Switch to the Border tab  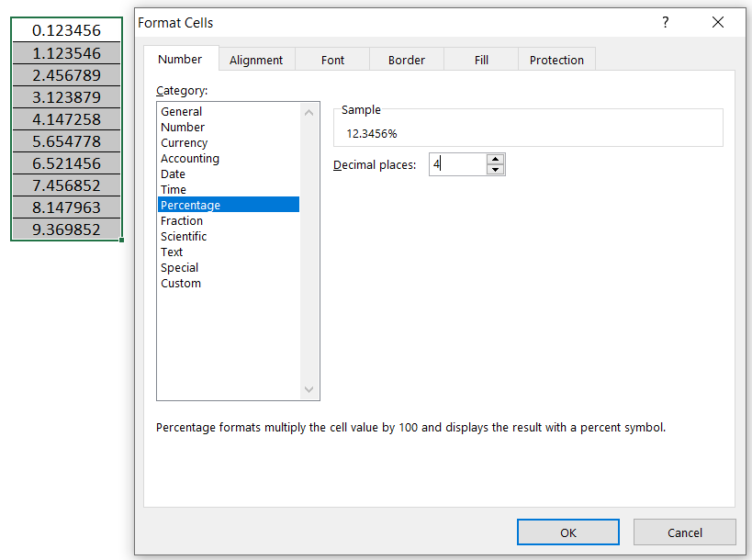pos(406,59)
